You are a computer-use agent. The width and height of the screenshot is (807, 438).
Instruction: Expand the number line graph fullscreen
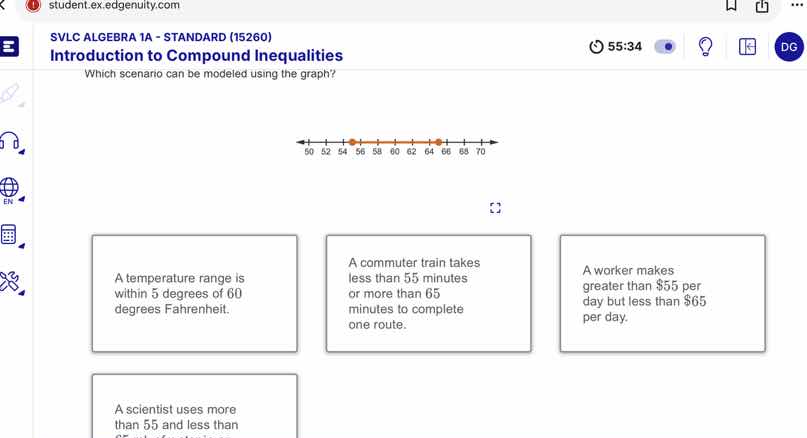pos(495,208)
